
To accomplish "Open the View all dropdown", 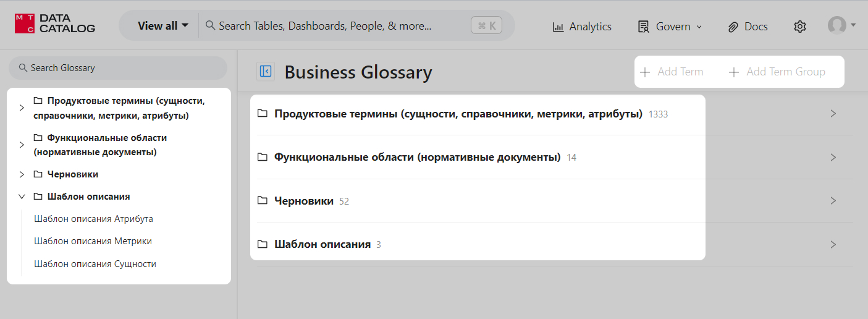I will click(162, 26).
